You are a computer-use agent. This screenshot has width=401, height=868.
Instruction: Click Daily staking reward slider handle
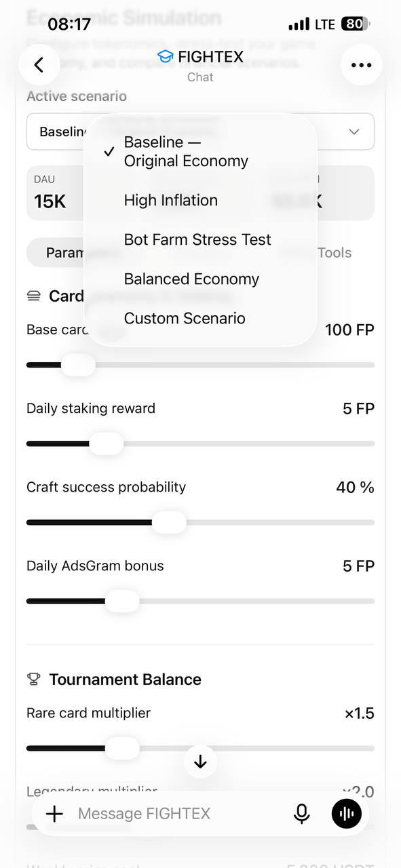pyautogui.click(x=107, y=443)
